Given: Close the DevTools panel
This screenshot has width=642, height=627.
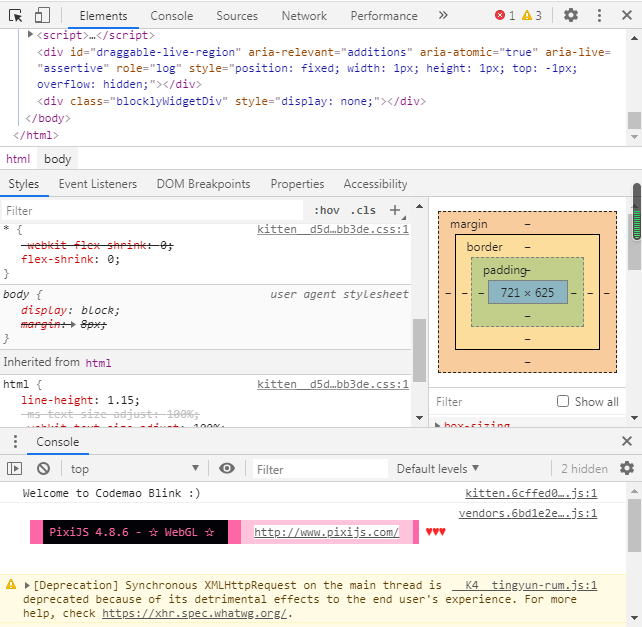Looking at the screenshot, I should click(x=627, y=16).
